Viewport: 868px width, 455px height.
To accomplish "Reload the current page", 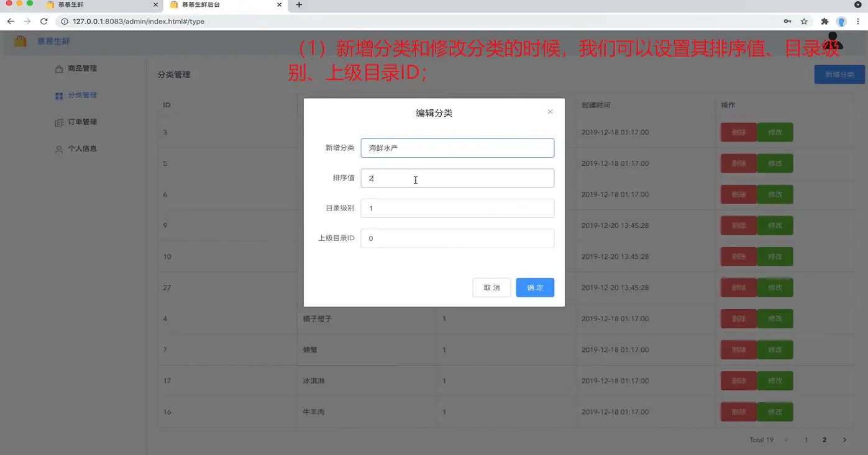I will [x=44, y=21].
